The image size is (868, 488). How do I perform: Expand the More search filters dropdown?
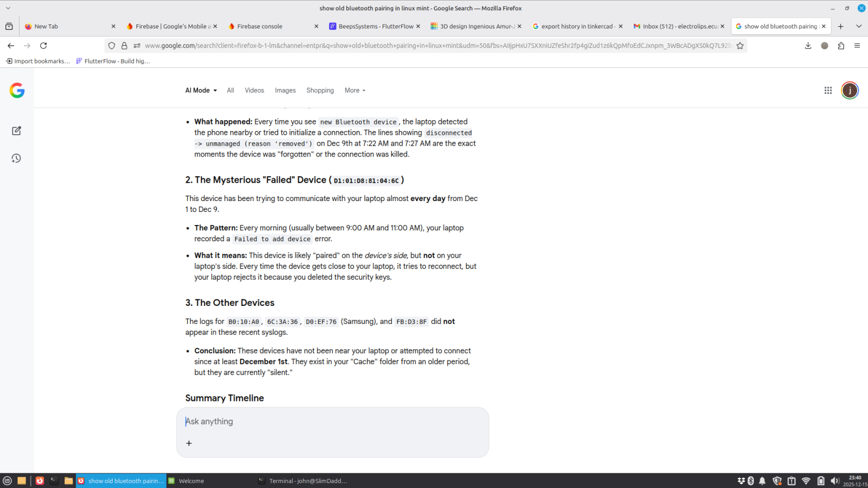click(x=355, y=91)
